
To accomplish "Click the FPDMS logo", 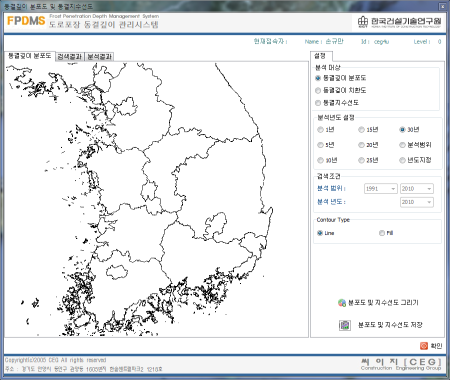I will (26, 21).
